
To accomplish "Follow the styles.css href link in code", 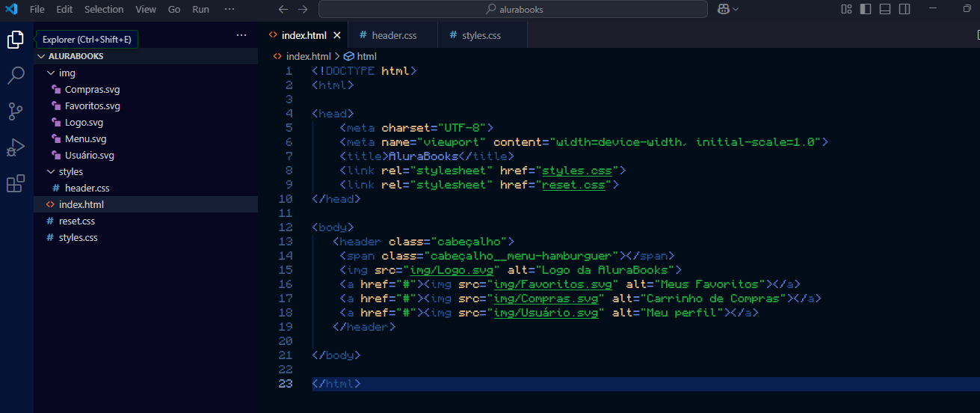I will 577,171.
